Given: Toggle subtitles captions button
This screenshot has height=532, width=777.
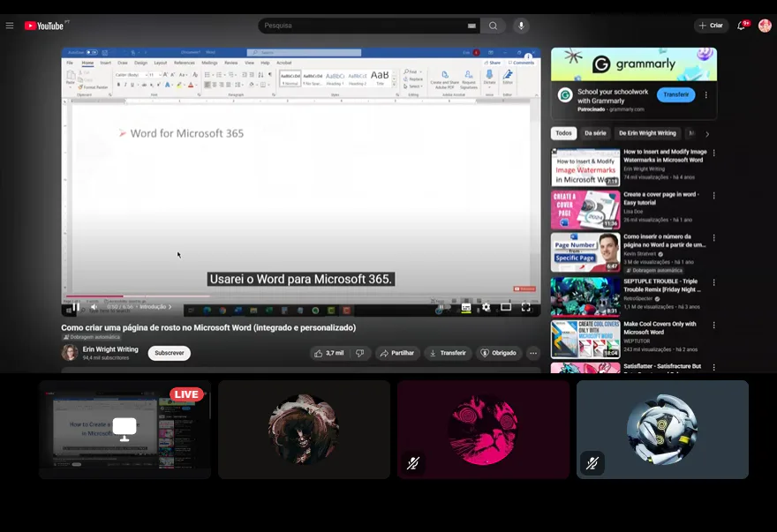Looking at the screenshot, I should tap(466, 308).
